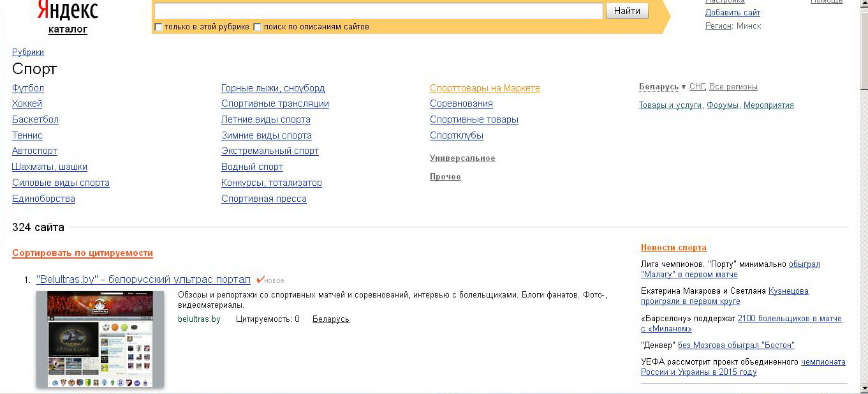Image resolution: width=868 pixels, height=394 pixels.
Task: Toggle 'поиск по описаниям сайтов' checkbox
Action: tap(258, 27)
